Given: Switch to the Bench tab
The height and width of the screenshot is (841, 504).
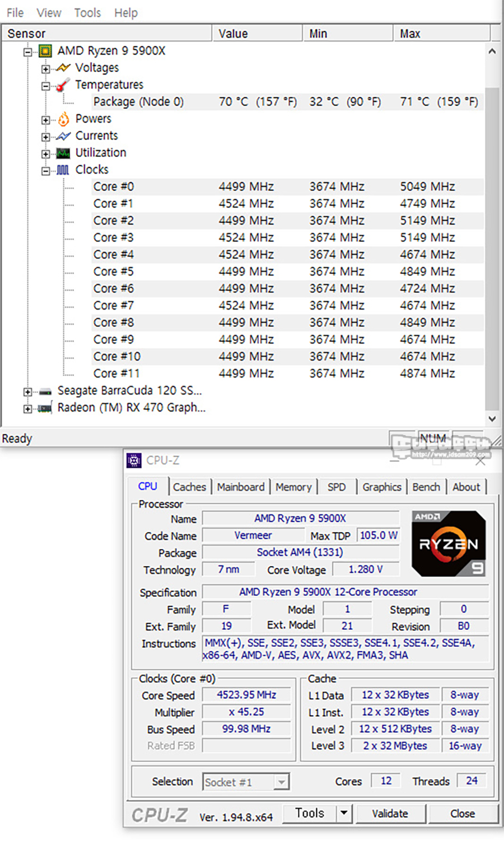Looking at the screenshot, I should pyautogui.click(x=426, y=487).
